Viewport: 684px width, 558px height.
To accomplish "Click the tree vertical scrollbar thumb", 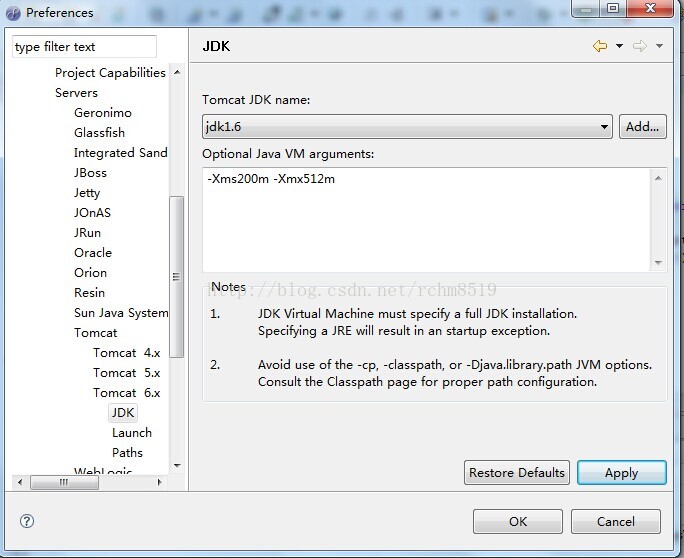I will point(176,277).
